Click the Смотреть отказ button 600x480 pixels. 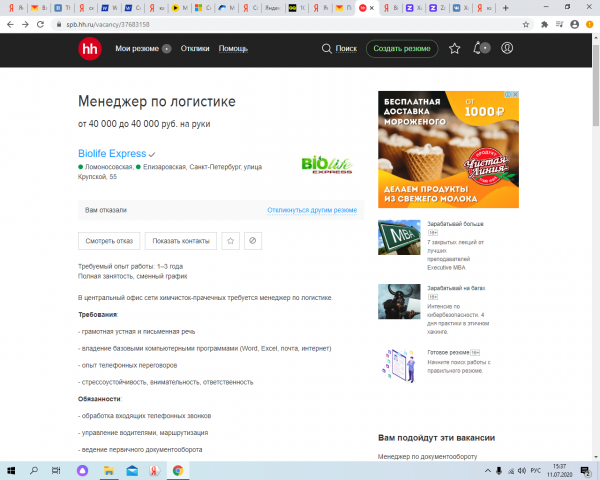[109, 241]
